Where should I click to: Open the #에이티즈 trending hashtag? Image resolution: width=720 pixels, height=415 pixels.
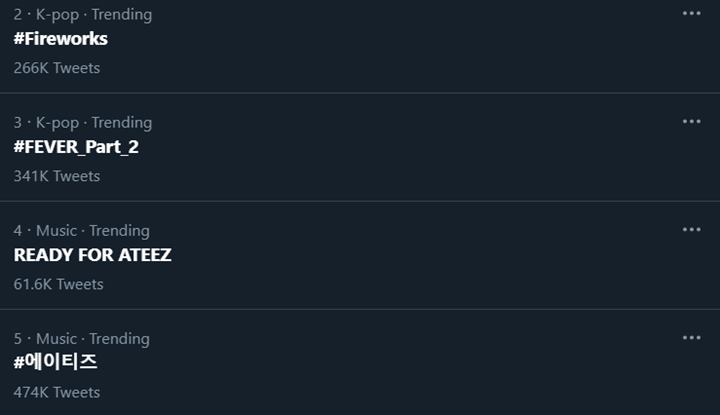click(55, 362)
